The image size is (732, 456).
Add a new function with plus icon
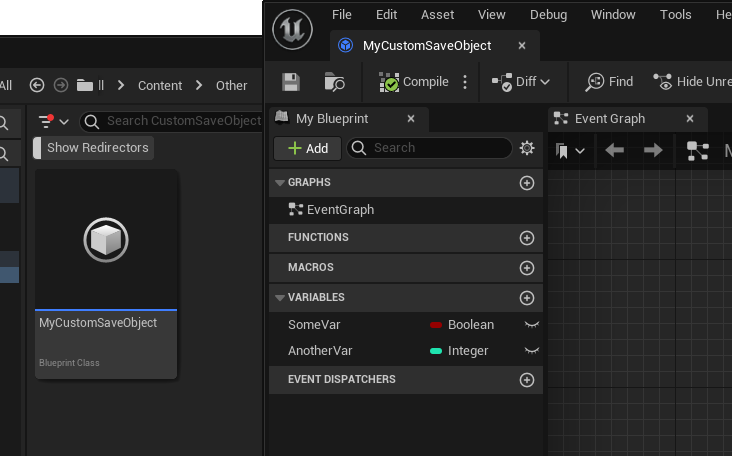(527, 238)
